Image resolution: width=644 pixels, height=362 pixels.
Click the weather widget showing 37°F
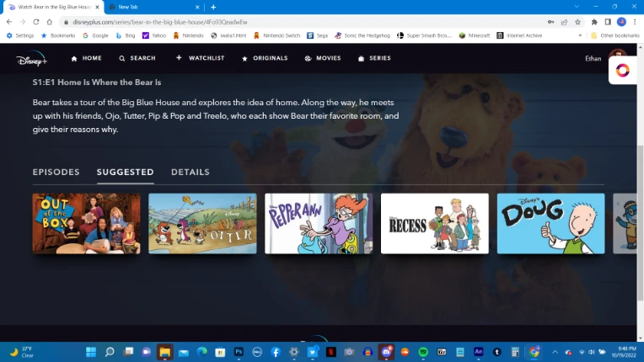tap(21, 352)
